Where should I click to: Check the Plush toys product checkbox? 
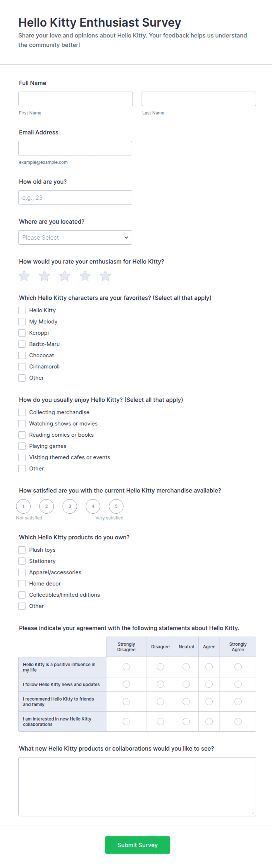point(22,550)
